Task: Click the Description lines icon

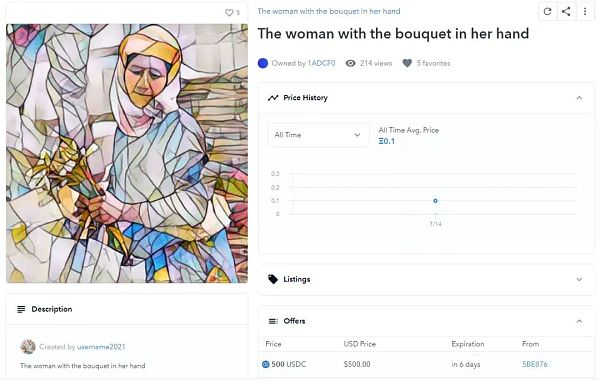Action: [21, 309]
